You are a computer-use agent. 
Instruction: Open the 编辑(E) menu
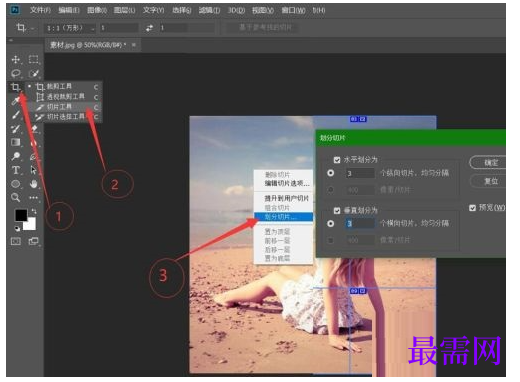[69, 10]
